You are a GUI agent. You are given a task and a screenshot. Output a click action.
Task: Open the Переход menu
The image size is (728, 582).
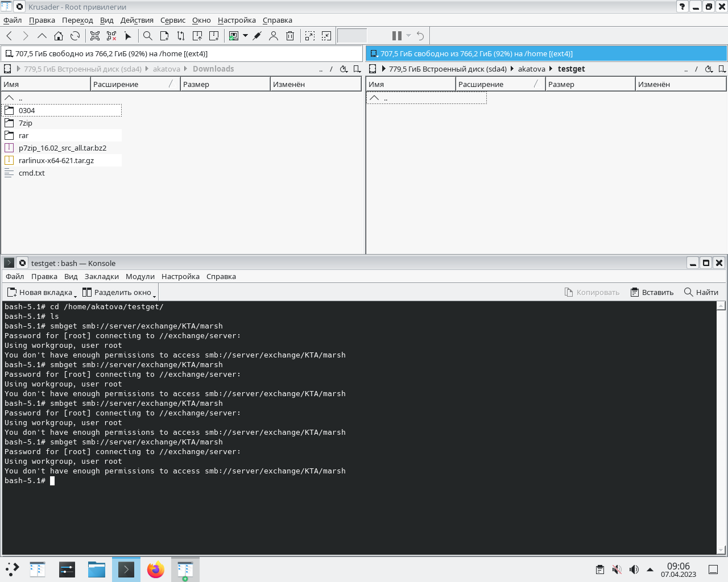click(77, 20)
